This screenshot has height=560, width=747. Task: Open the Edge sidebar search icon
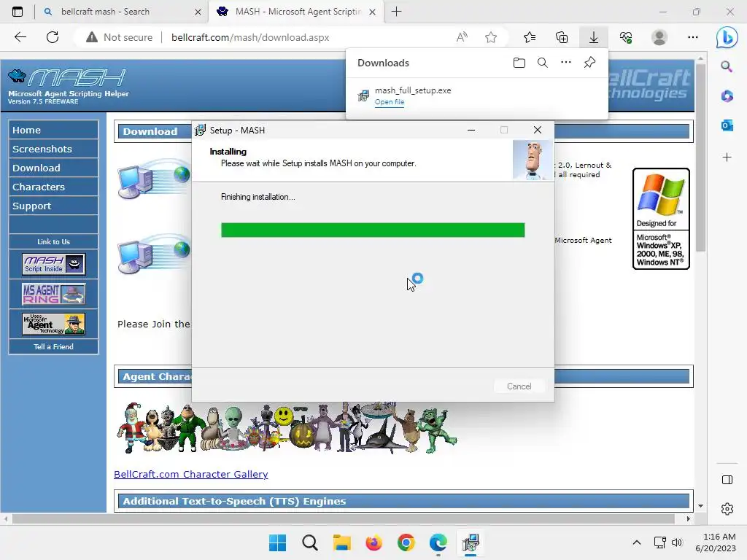tap(727, 66)
